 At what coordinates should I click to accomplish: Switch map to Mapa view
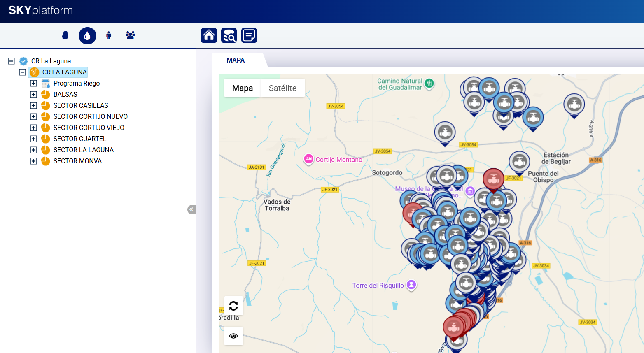click(x=243, y=88)
